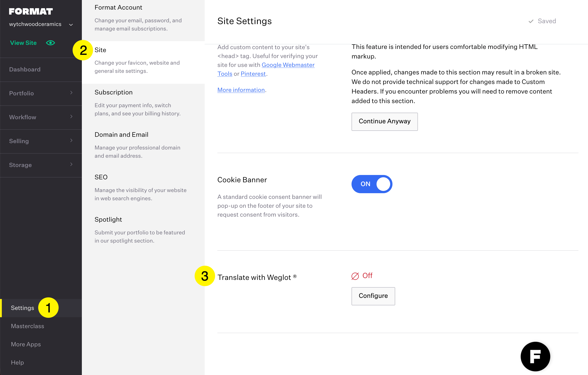The width and height of the screenshot is (588, 375).
Task: Open the wytchwoodceramics site dropdown
Action: click(71, 25)
